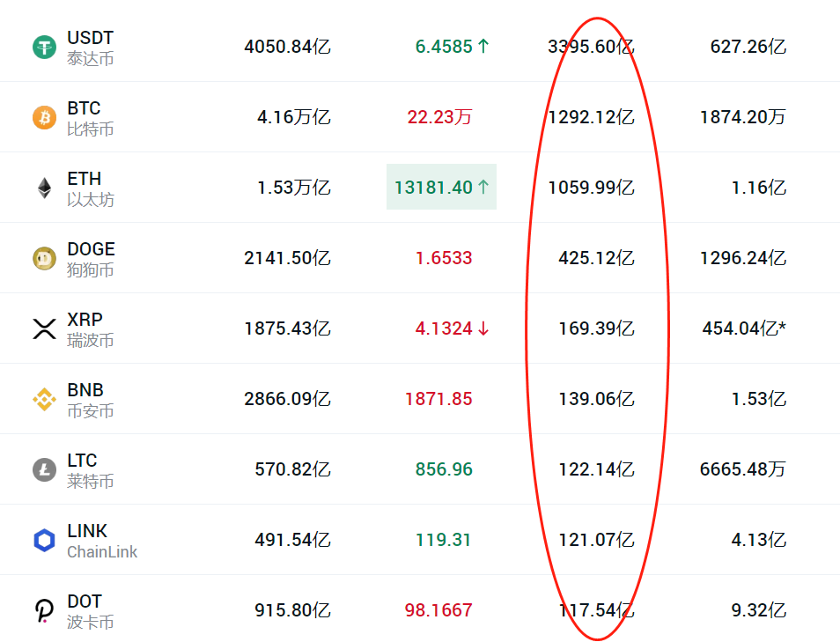Screen dimensions: 840x642
Task: Select BNB market cap 2866.09亿
Action: pyautogui.click(x=288, y=399)
